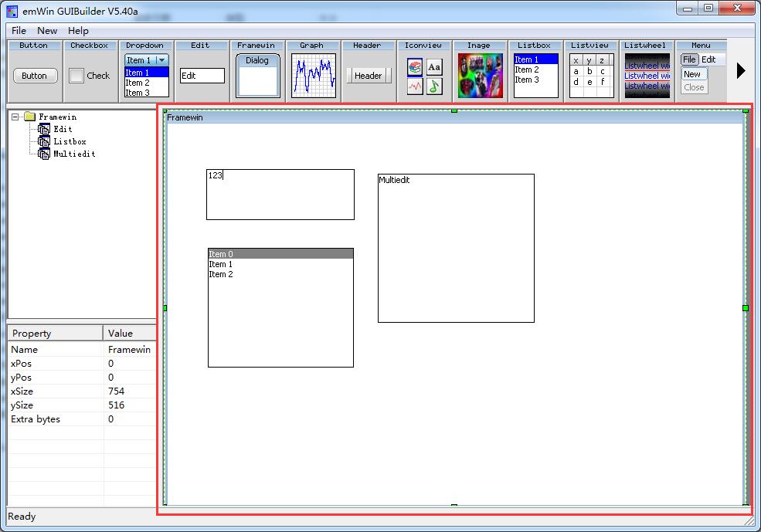Open the New menu

tap(47, 31)
